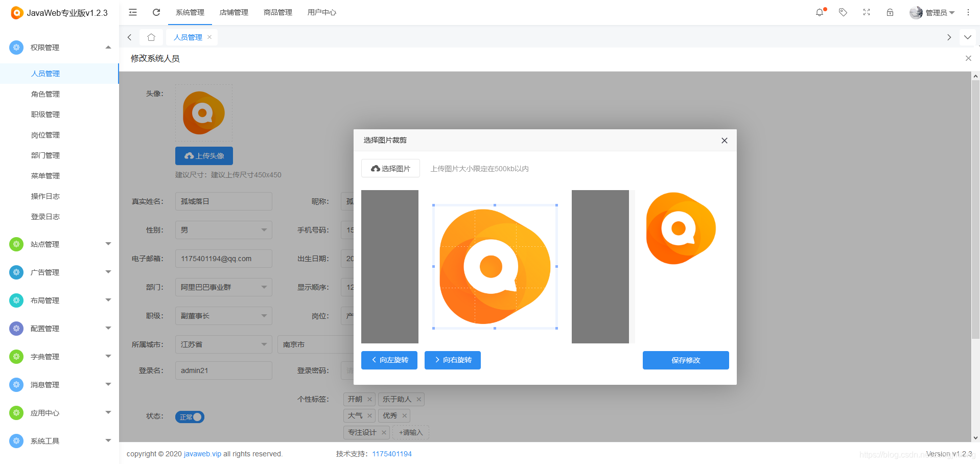Click the 消息管理 sidebar icon
980x464 pixels.
pyautogui.click(x=16, y=385)
